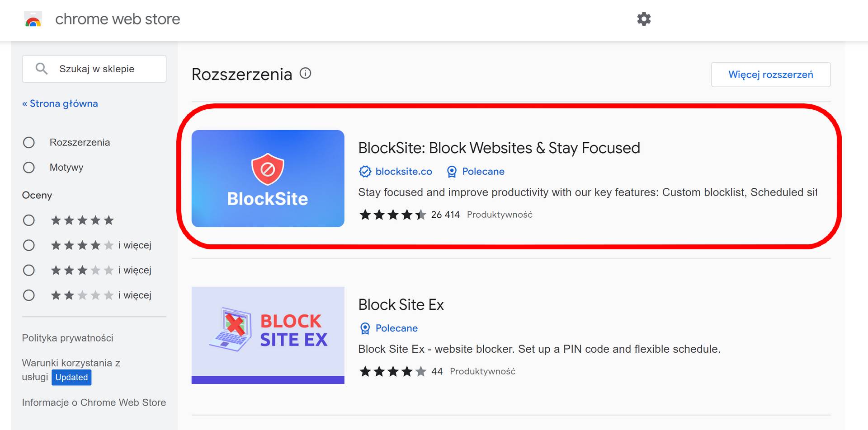Viewport: 868px width, 430px height.
Task: Open the settings gear icon
Action: [x=644, y=19]
